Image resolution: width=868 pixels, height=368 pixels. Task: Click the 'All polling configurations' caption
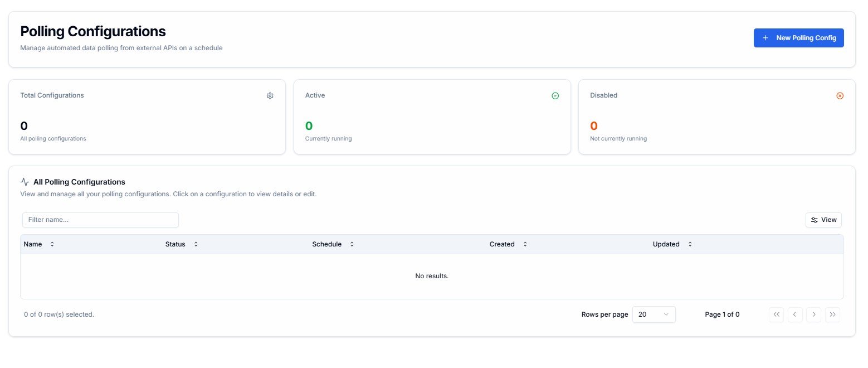click(x=53, y=138)
